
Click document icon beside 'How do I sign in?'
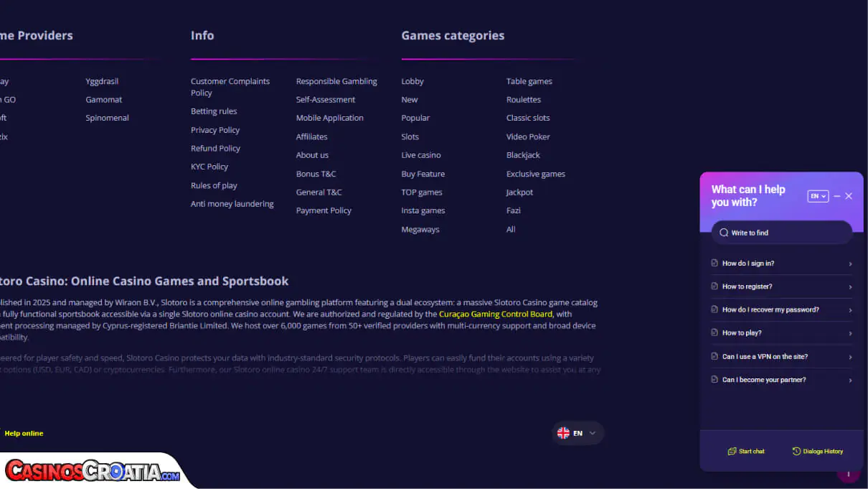tap(714, 263)
